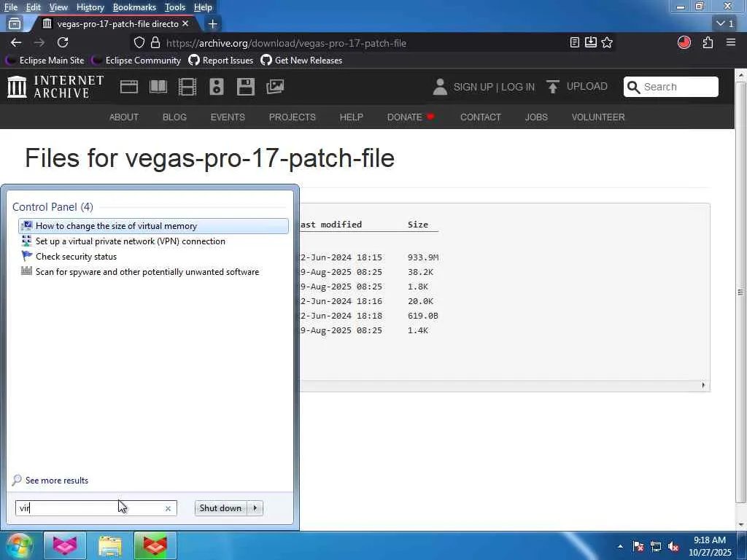747x560 pixels.
Task: Open Check security status result
Action: (153, 256)
